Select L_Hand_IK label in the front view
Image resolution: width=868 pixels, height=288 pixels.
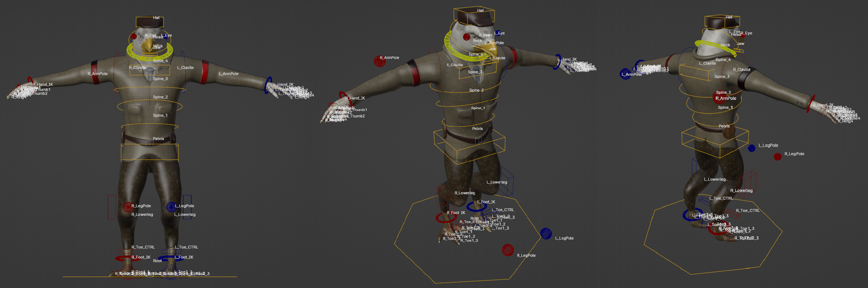[x=284, y=84]
